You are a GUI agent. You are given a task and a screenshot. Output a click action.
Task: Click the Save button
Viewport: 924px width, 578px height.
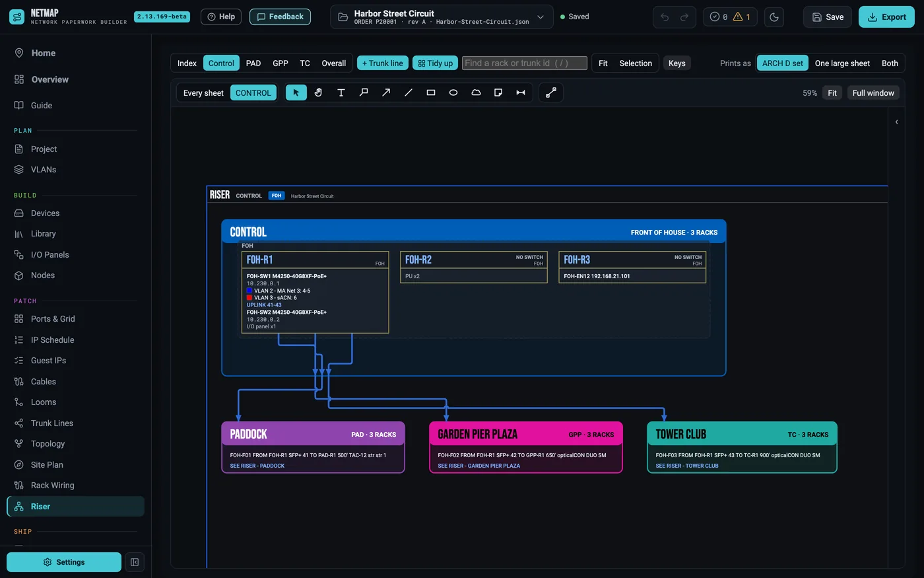[x=828, y=17]
